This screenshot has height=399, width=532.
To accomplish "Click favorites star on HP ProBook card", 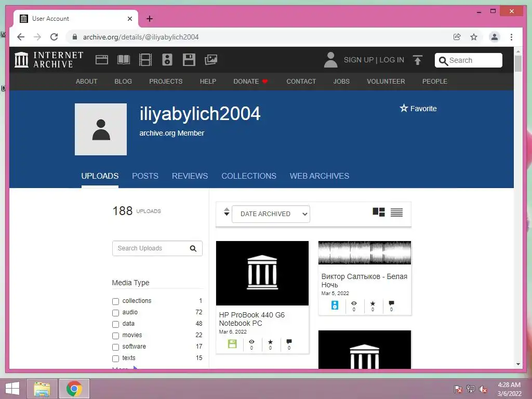I will [270, 342].
